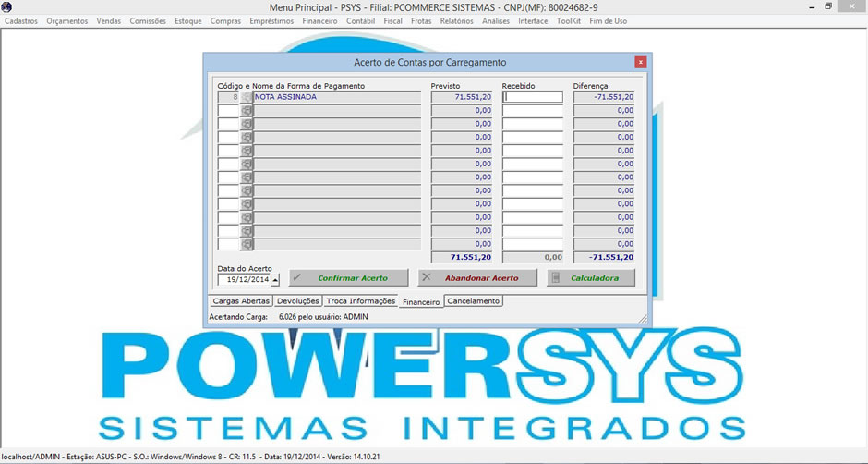Open the Calculadora button

pyautogui.click(x=591, y=277)
